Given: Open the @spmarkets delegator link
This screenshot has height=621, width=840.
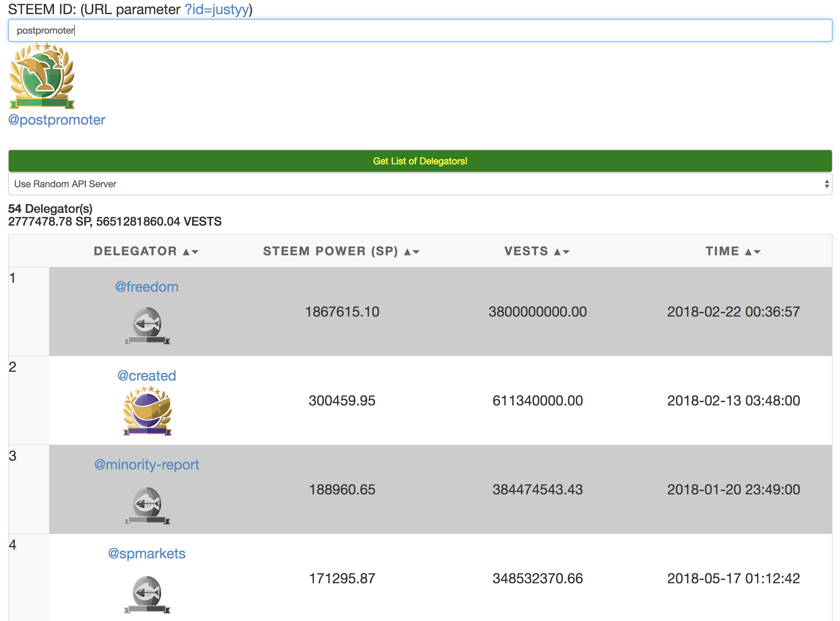Looking at the screenshot, I should pos(147,554).
